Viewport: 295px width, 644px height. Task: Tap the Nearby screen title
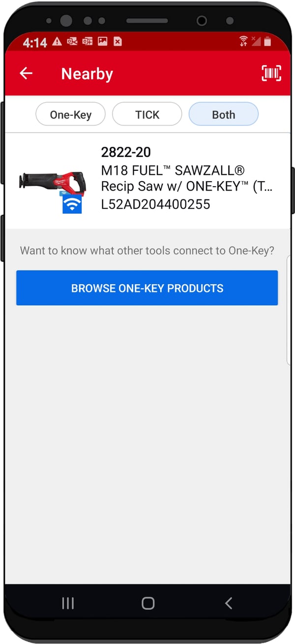pyautogui.click(x=87, y=74)
